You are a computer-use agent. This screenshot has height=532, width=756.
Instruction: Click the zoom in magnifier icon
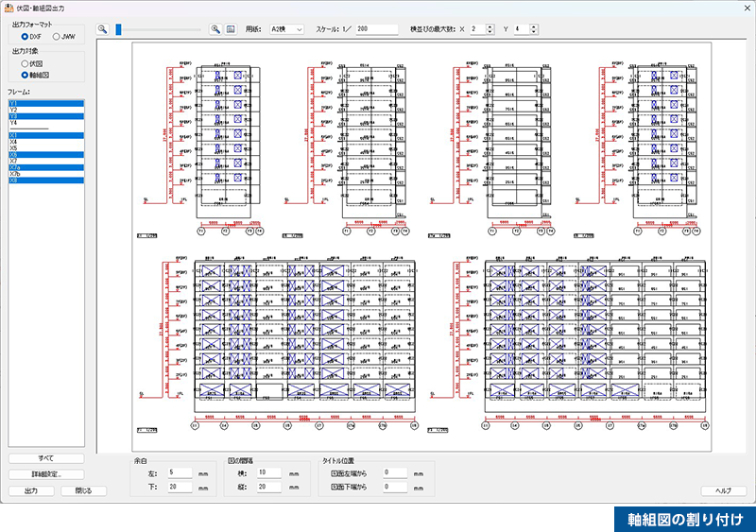(215, 29)
